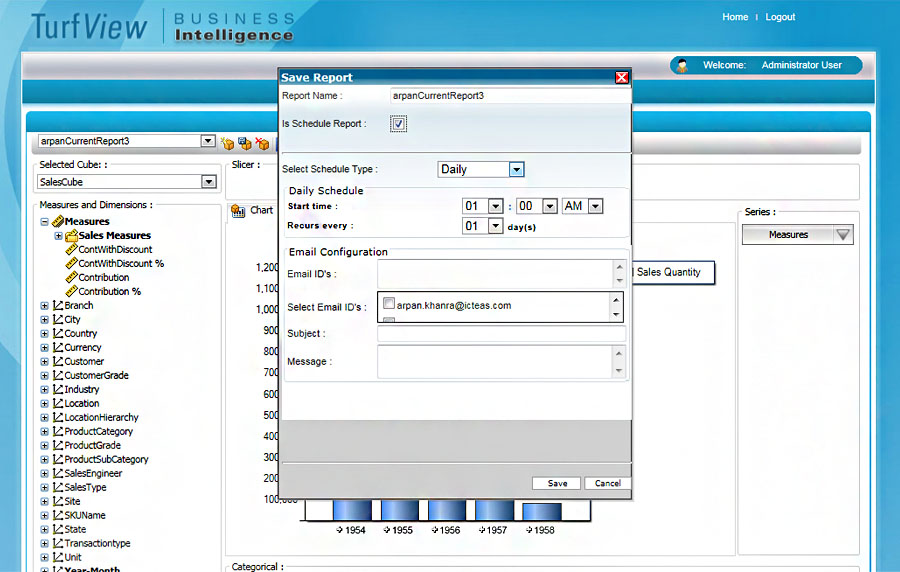Click the Message box scroll down arrow
Screen dimensions: 900x572
coord(619,371)
